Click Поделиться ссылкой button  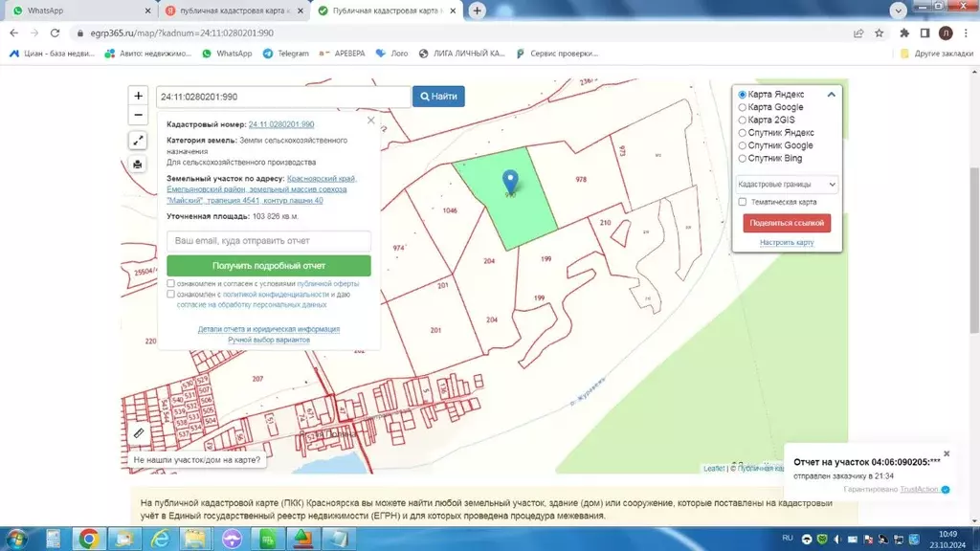[x=787, y=223]
